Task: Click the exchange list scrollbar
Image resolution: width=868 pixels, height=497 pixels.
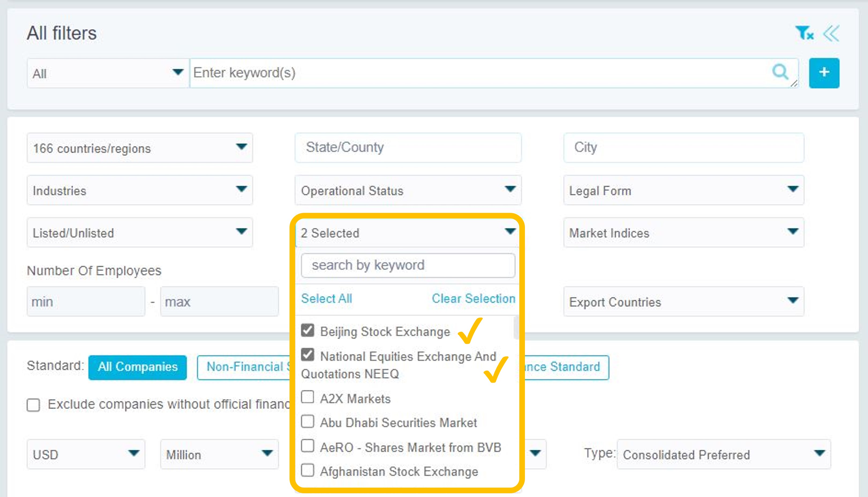Action: click(516, 328)
